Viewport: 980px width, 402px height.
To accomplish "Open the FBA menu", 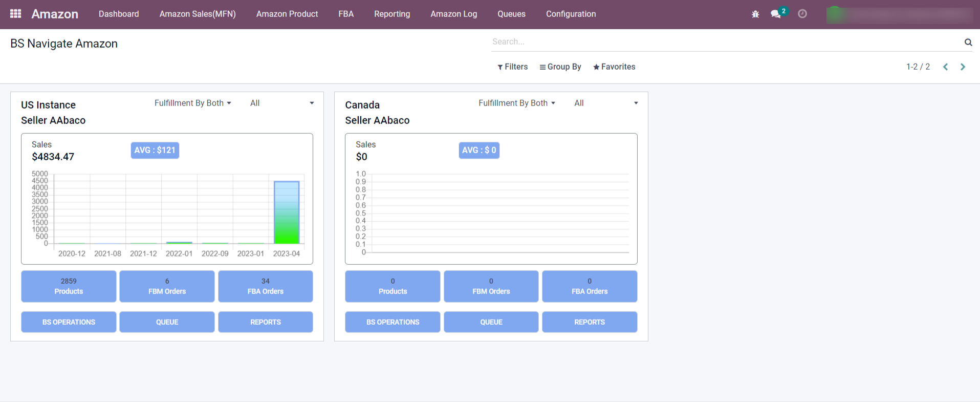I will [x=346, y=14].
